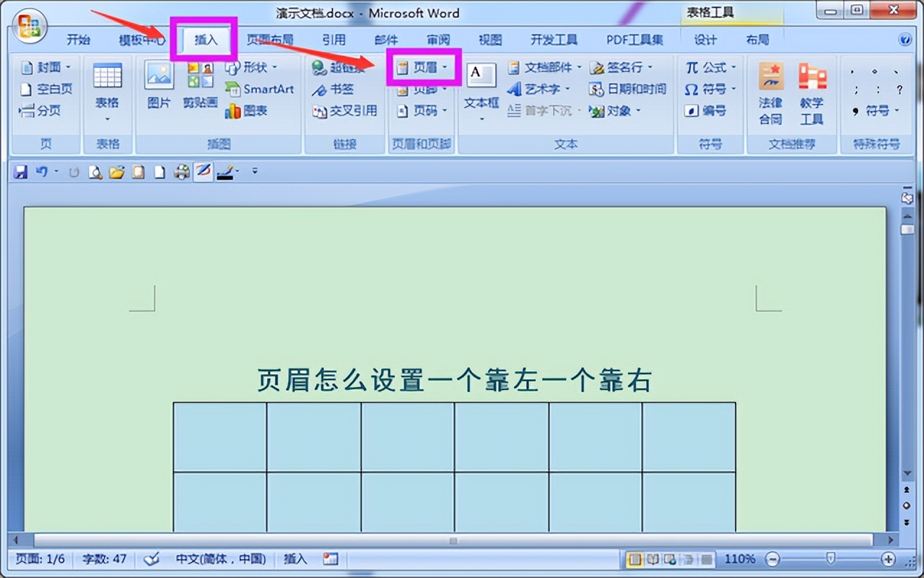Screen dimensions: 924x578
Task: Insert an object (对象)
Action: (616, 111)
